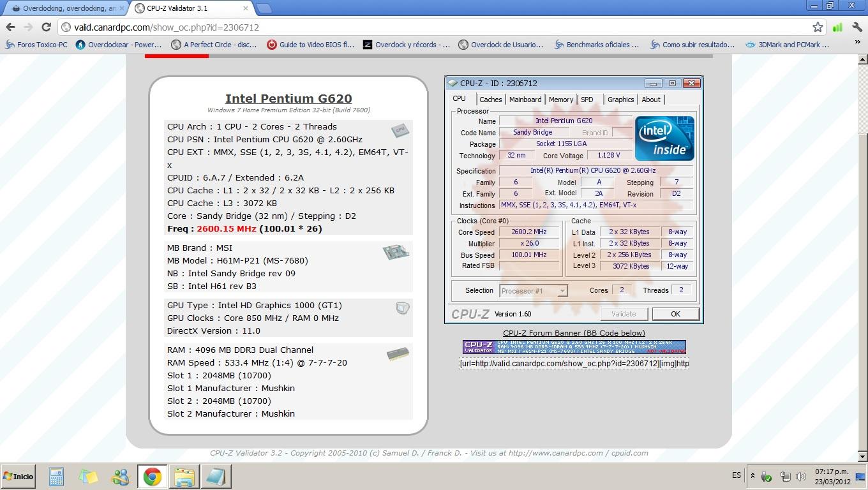Click the Validate button in CPU-Z
The width and height of the screenshot is (868, 490).
624,314
